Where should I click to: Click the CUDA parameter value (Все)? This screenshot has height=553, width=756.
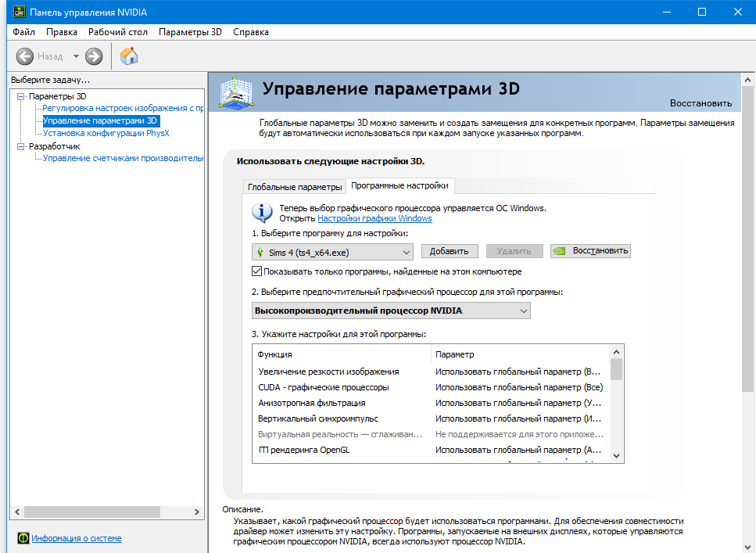click(519, 387)
